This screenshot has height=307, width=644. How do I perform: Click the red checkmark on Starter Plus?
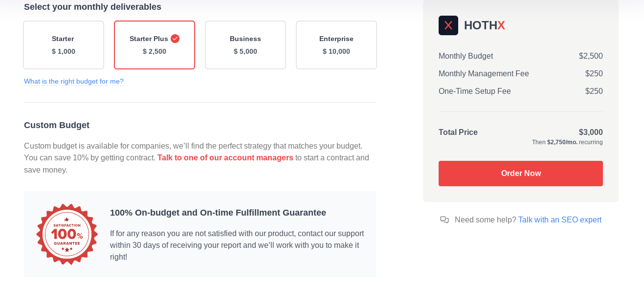[175, 39]
